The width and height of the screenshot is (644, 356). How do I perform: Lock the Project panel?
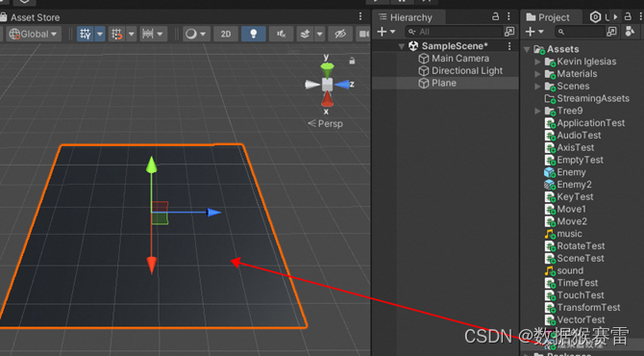[628, 16]
